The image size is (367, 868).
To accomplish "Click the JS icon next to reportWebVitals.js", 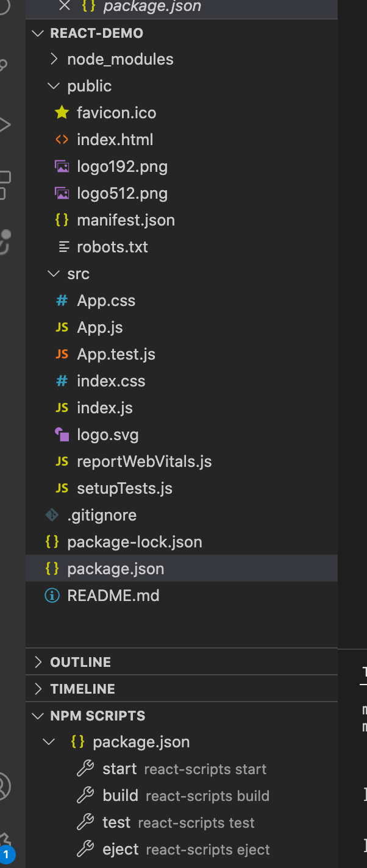I will pos(62,461).
